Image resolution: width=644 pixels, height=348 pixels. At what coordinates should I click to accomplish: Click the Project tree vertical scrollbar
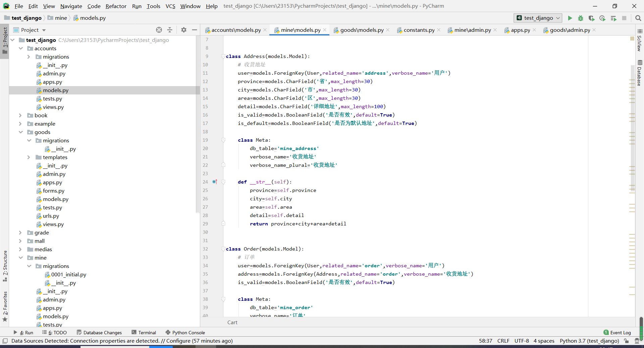coord(198,124)
